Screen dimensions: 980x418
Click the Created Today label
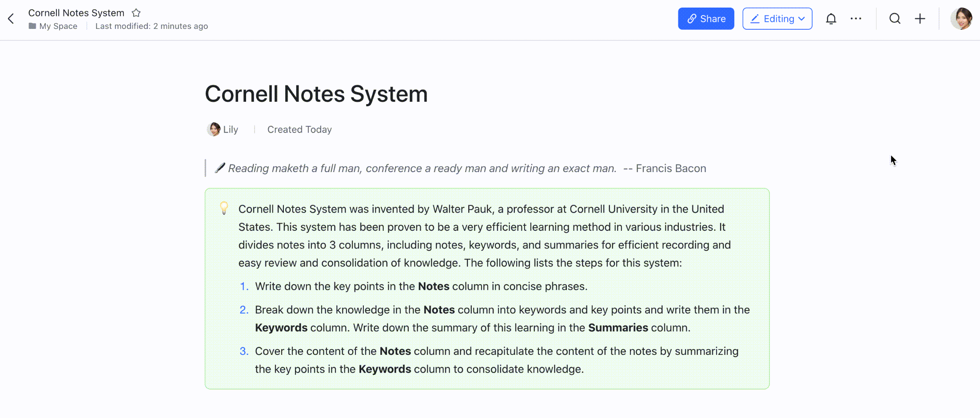tap(299, 129)
